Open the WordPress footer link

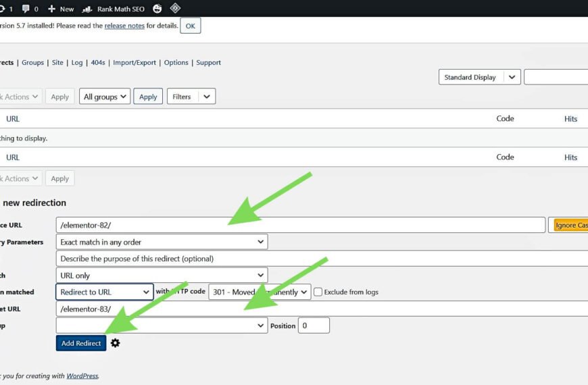[82, 376]
